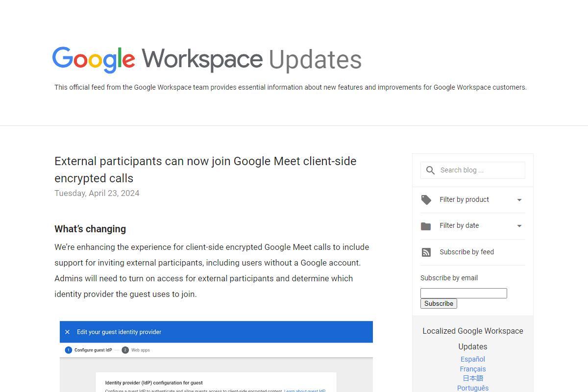Open Subscribe by feed link
The width and height of the screenshot is (588, 392).
coord(466,252)
